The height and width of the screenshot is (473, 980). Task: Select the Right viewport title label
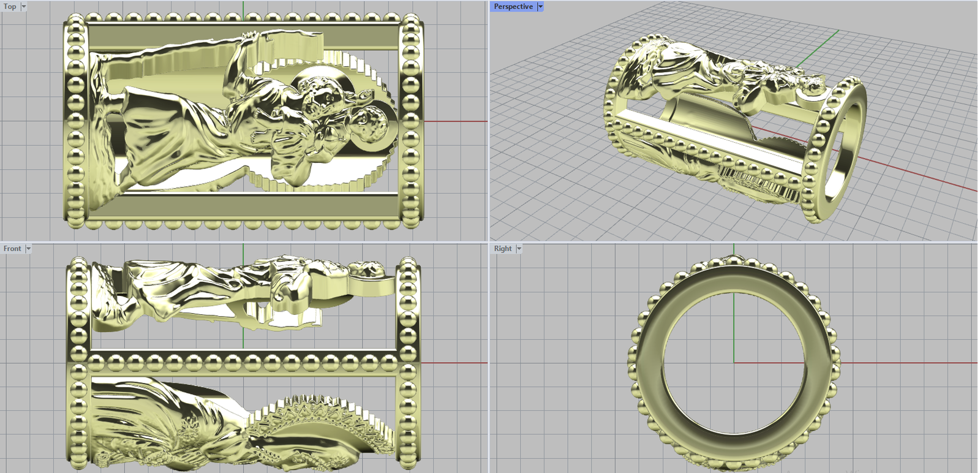pyautogui.click(x=503, y=249)
